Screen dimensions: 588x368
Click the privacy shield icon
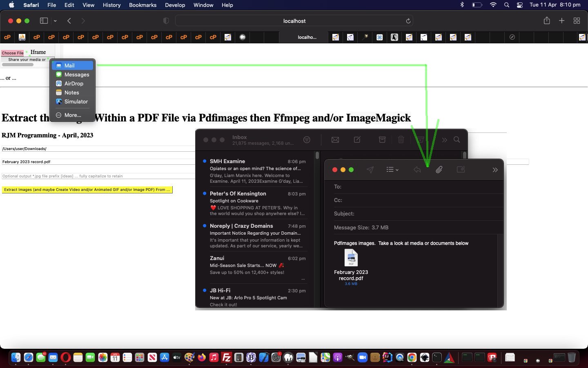click(166, 21)
